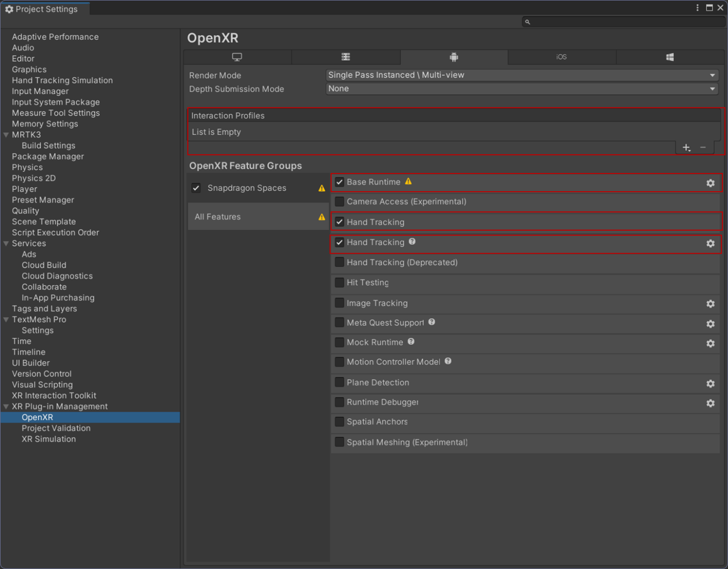The image size is (728, 569).
Task: Open Cloud Diagnostics under Services
Action: 57,276
